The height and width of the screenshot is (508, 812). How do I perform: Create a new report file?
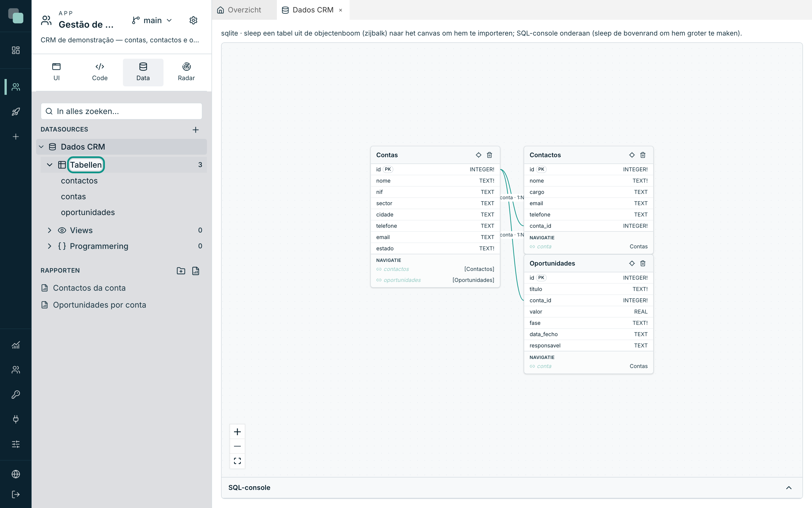[196, 271]
